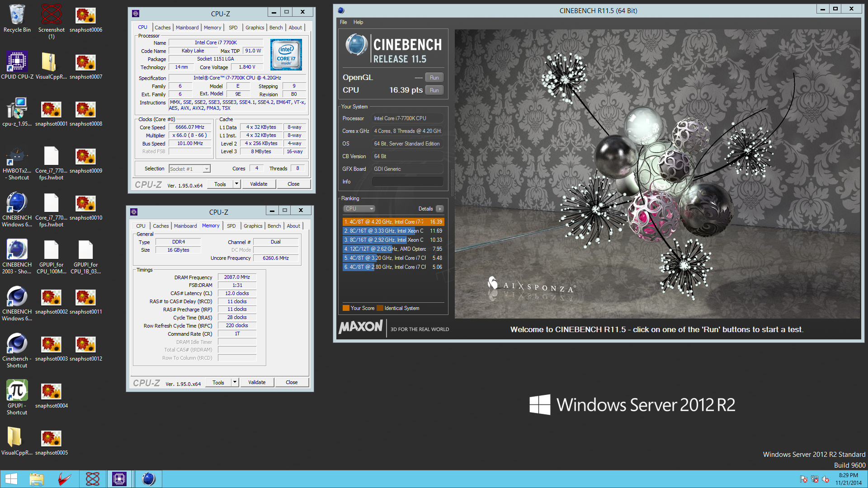Screen dimensions: 868x488
Task: Click Tools button in Memory CPU-Z window
Action: point(218,382)
